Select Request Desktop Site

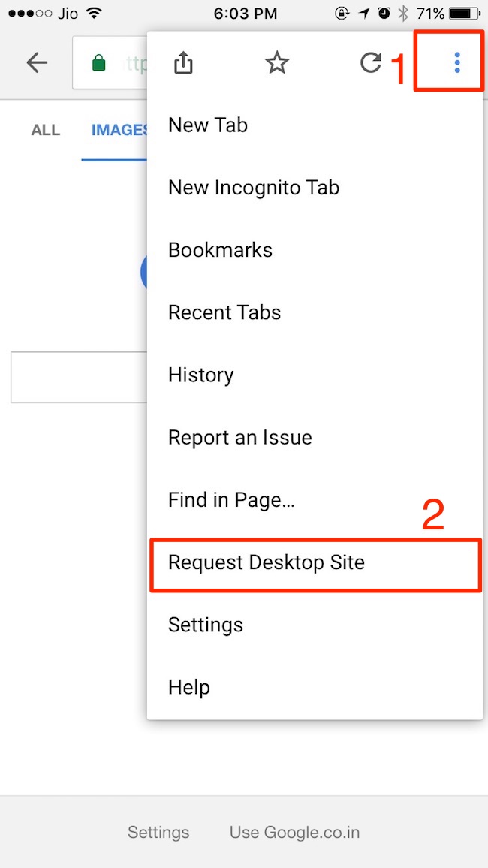[x=267, y=562]
